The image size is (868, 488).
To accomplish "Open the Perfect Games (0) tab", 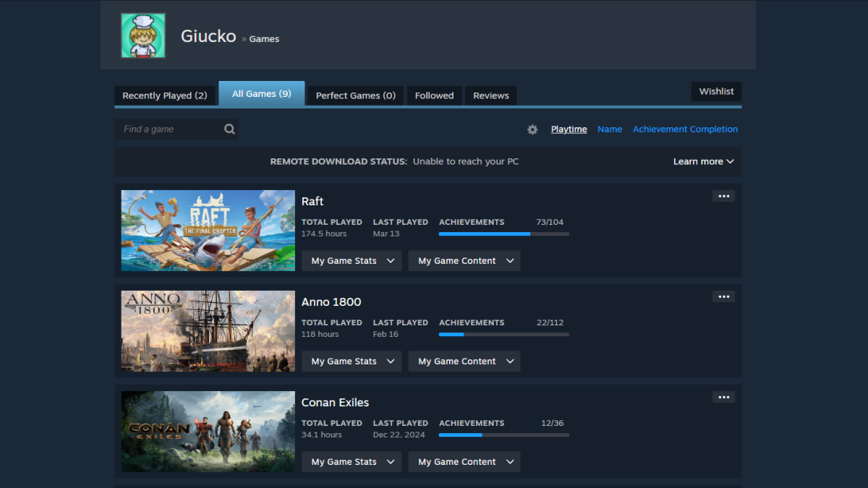I will tap(356, 95).
